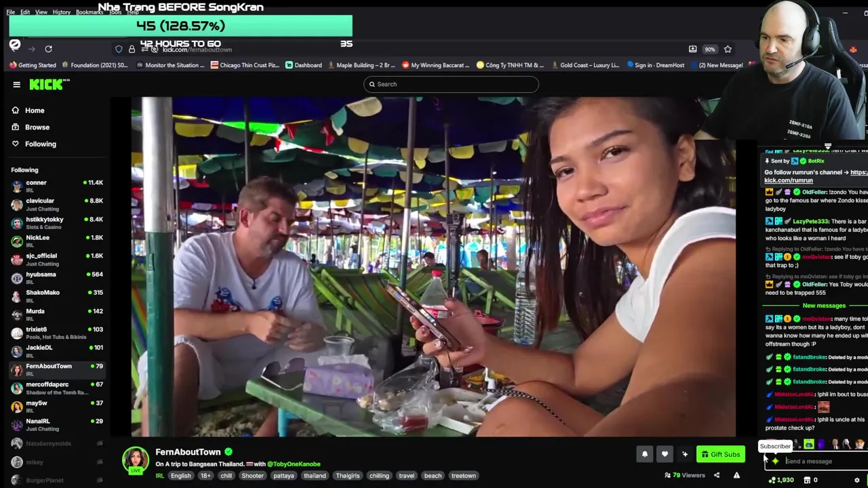
Task: Click the sparkle icon beside Gift Subs
Action: 685,454
